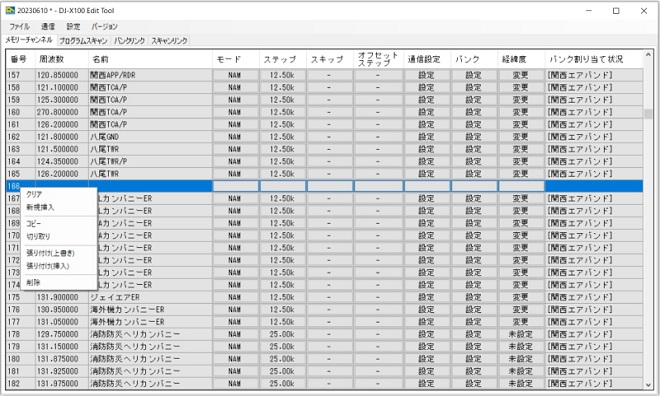Click the バンク割り当て状況 column header
Image resolution: width=660 pixels, height=396 pixels.
(x=594, y=59)
